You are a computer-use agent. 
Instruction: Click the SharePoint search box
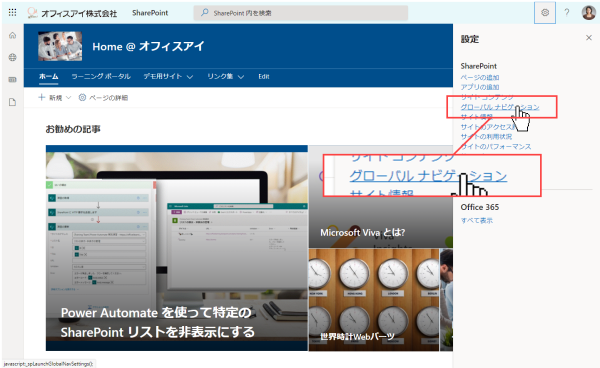[x=301, y=13]
